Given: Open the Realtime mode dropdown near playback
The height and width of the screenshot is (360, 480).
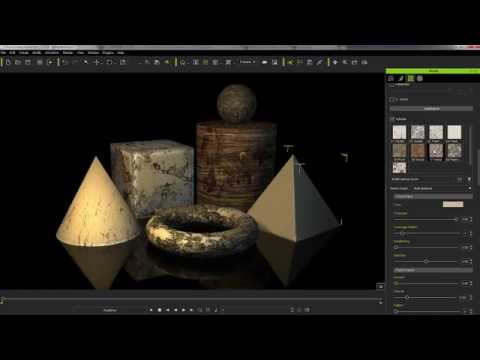Looking at the screenshot, I should (110, 310).
